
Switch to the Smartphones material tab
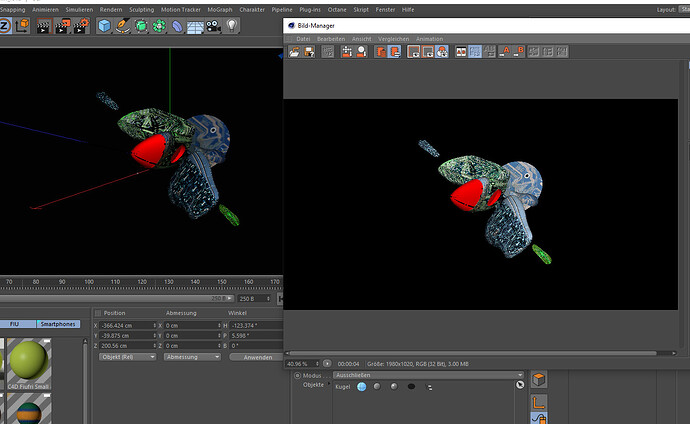point(58,324)
